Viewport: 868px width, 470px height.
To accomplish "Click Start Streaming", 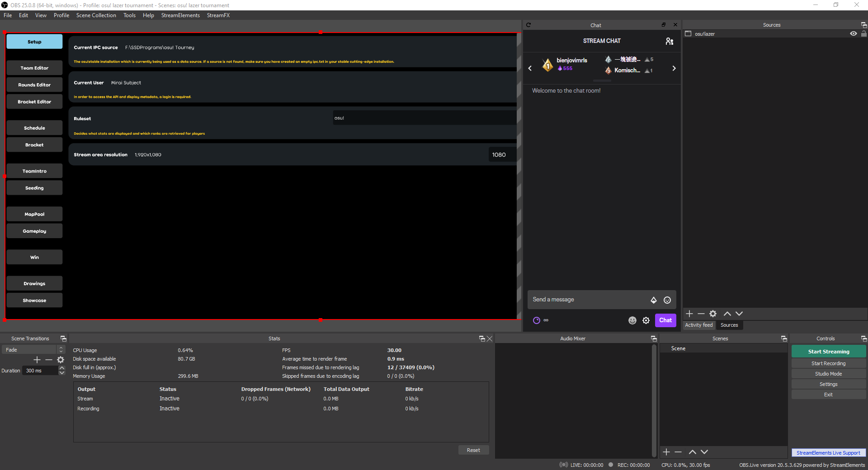I will (829, 352).
